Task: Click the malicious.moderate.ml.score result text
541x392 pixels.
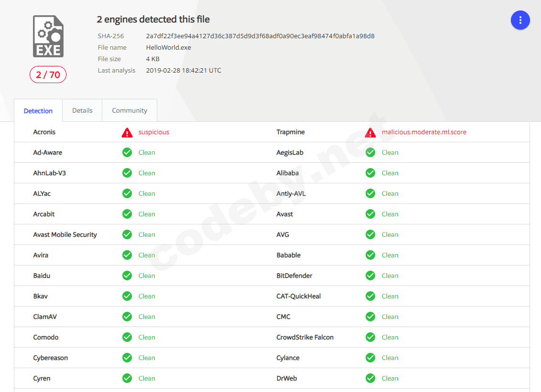Action: click(424, 132)
